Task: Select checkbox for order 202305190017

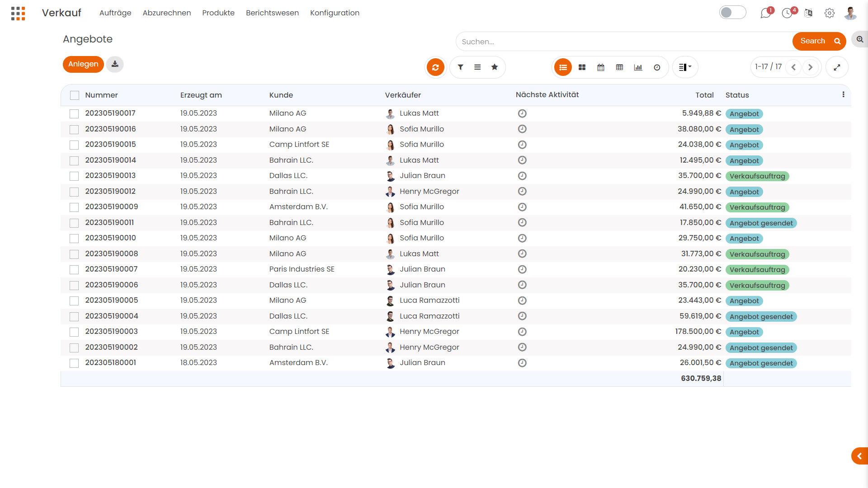Action: coord(74,114)
